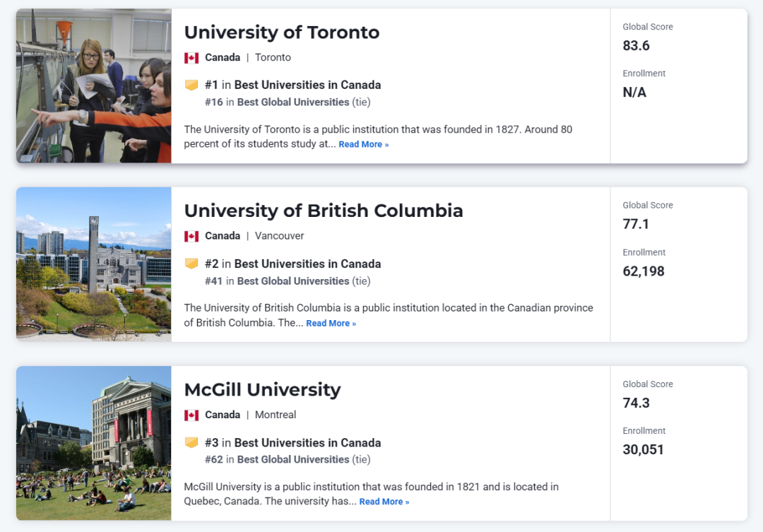The image size is (763, 532).
Task: Click Toronto's Best Universities in Canada ranking link
Action: pyautogui.click(x=307, y=85)
